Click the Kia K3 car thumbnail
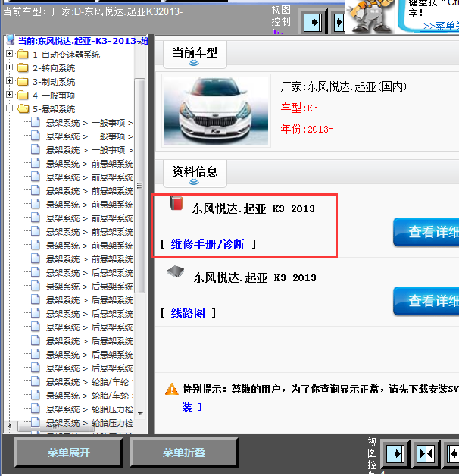459x476 pixels. 217,111
